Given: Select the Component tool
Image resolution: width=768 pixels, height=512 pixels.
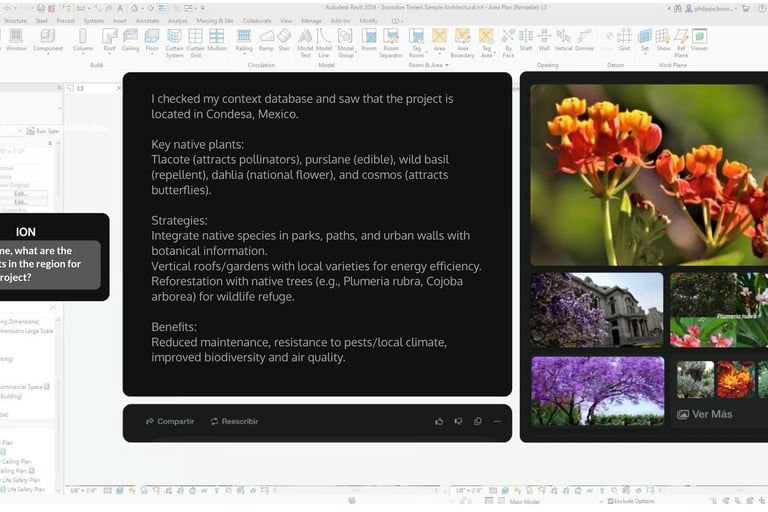Looking at the screenshot, I should tap(48, 40).
